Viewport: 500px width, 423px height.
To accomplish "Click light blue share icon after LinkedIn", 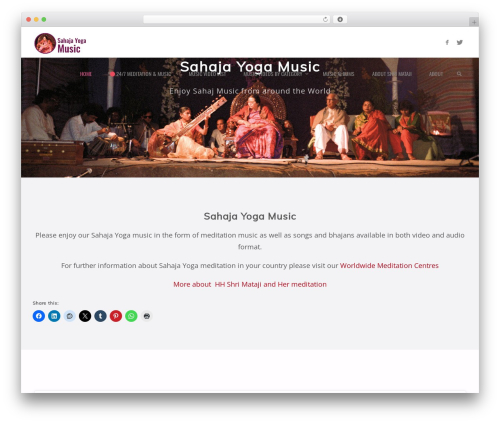I will click(x=69, y=316).
